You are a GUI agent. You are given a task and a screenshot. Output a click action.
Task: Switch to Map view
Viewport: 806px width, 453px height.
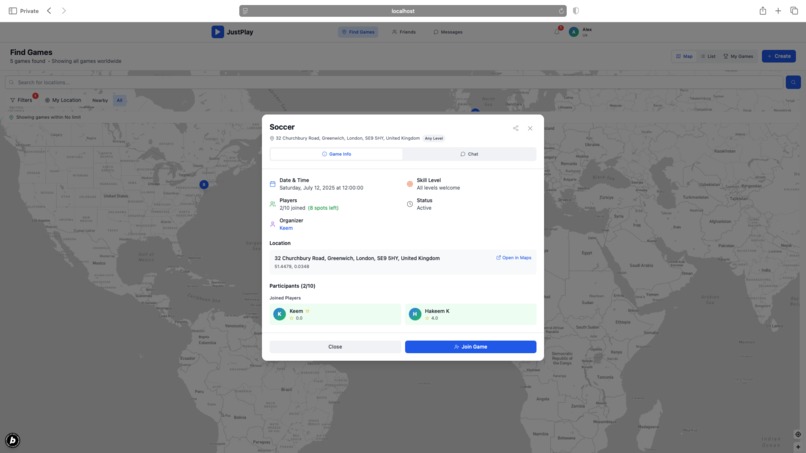[684, 56]
